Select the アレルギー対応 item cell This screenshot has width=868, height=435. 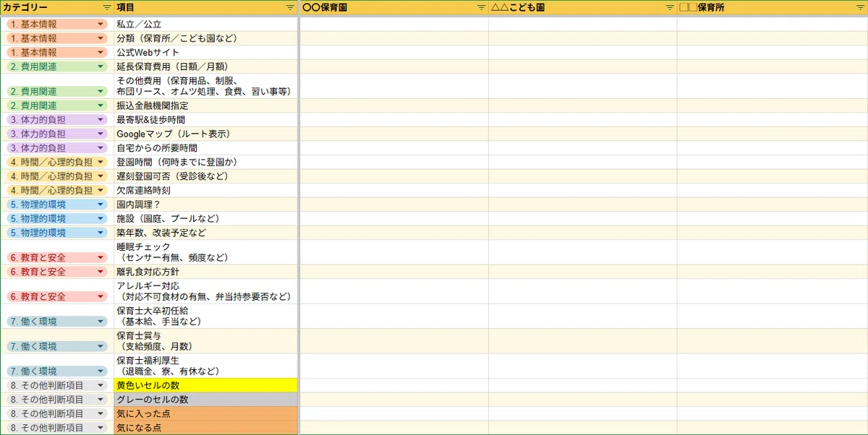[205, 291]
